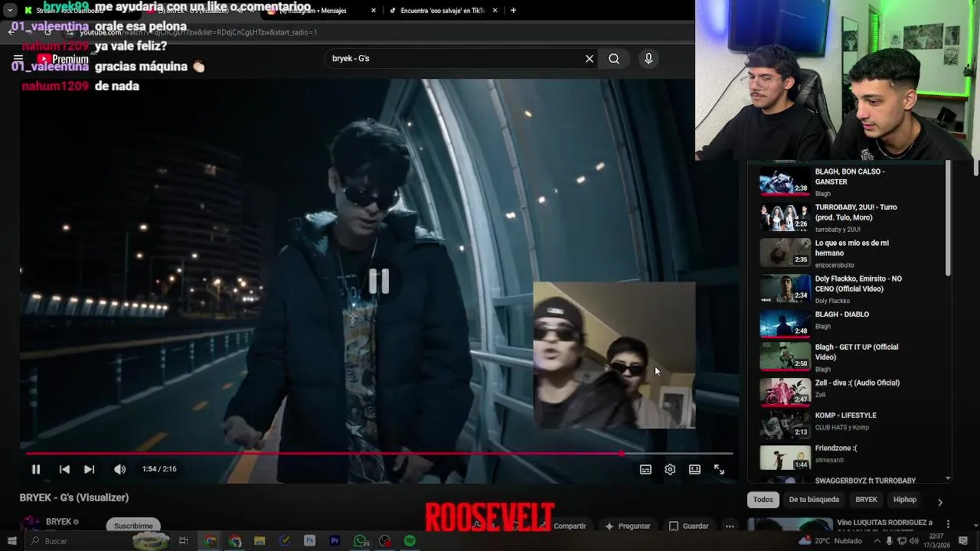Open more actions next to Guardar
The height and width of the screenshot is (551, 980).
click(x=730, y=527)
